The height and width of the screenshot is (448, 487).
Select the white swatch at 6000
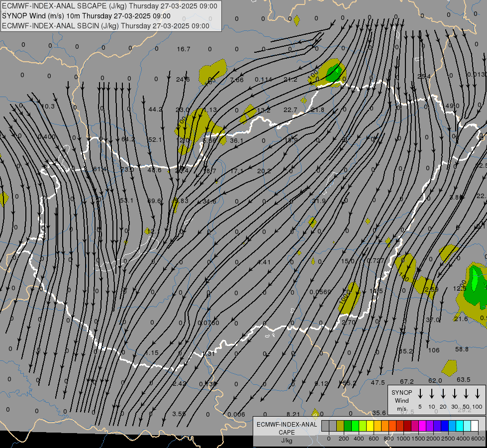tap(474, 426)
